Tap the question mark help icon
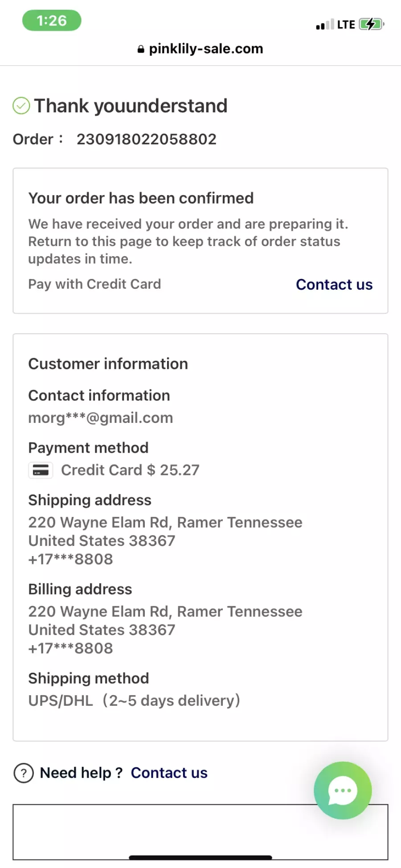The height and width of the screenshot is (868, 401). [x=24, y=773]
